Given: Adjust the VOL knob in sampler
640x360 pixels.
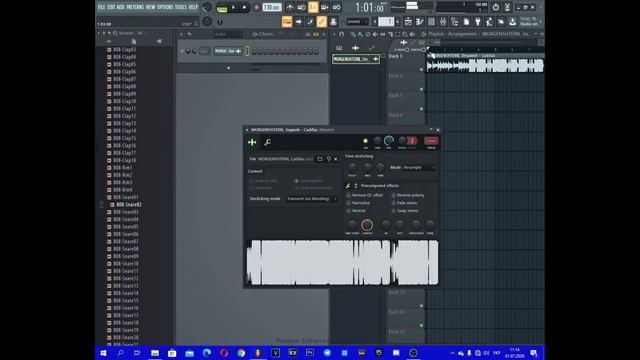Looking at the screenshot, I should click(389, 141).
